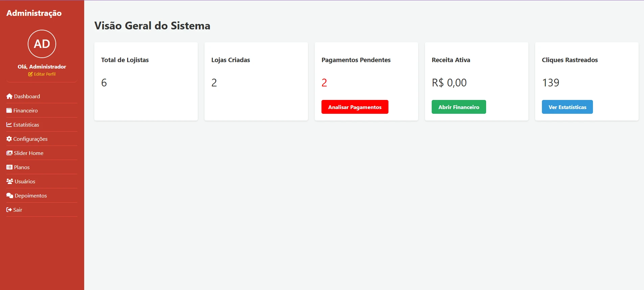
Task: Click the Configurações gear icon
Action: [9, 139]
